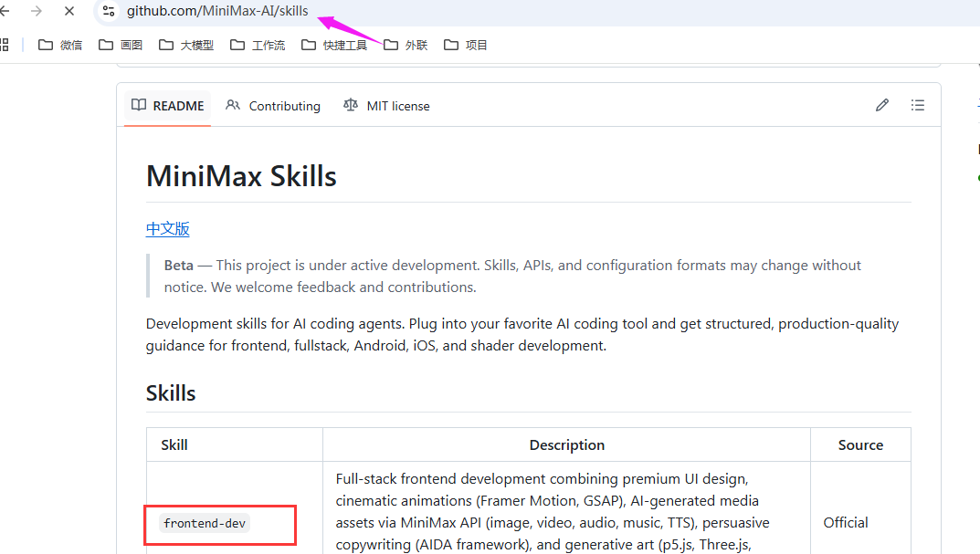Open the 工作流 bookmark folder
The image size is (980, 554).
[258, 45]
